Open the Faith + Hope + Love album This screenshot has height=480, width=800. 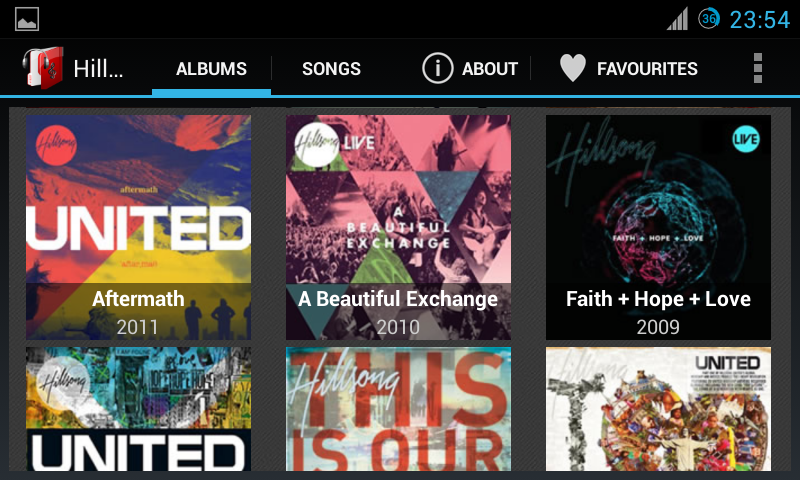click(658, 227)
